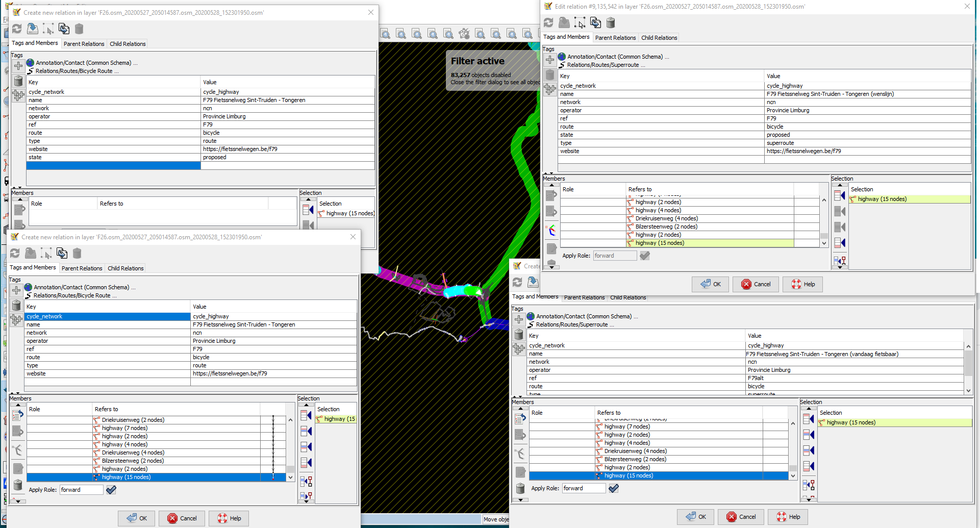Image resolution: width=980 pixels, height=528 pixels.
Task: Click the paste-tags icon below trash in Edit relation Tags panel
Action: pyautogui.click(x=550, y=89)
